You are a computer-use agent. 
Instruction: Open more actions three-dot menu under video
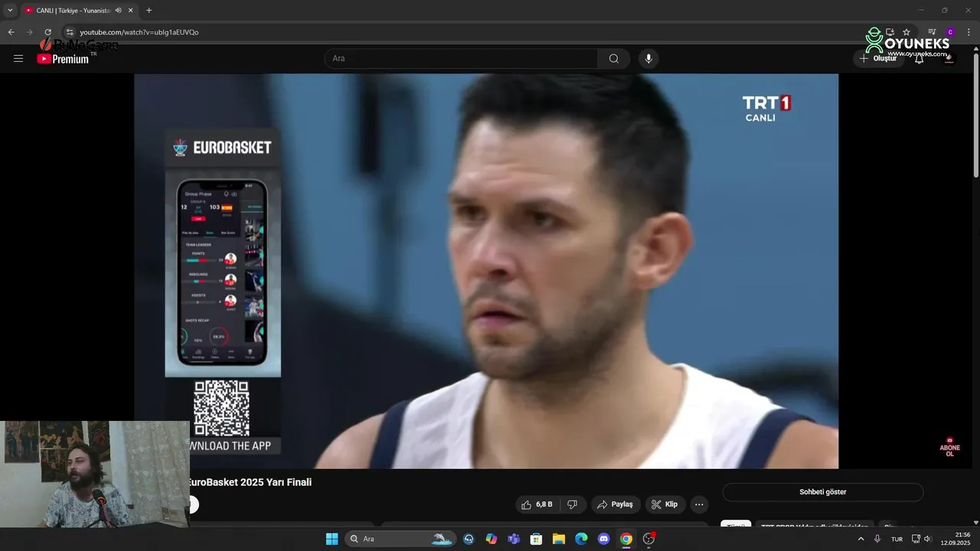pos(699,504)
